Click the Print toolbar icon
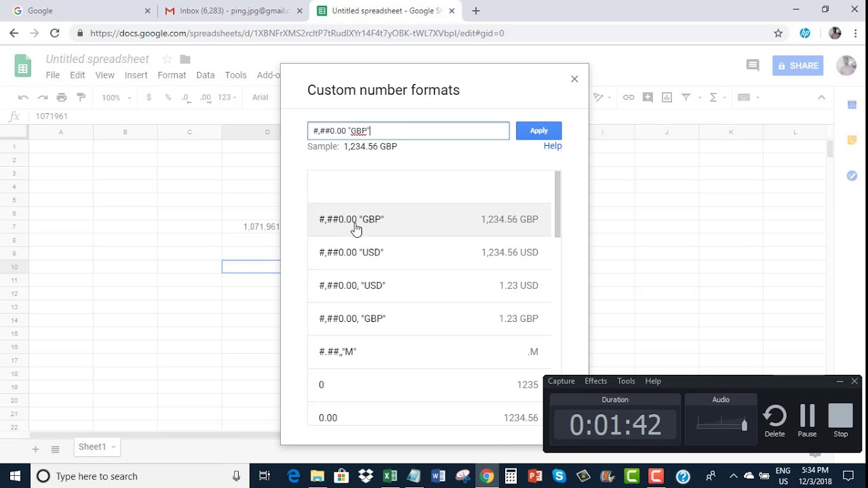The width and height of the screenshot is (868, 488). [x=62, y=98]
